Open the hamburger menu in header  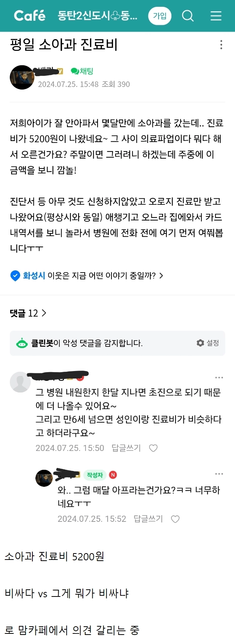click(x=216, y=16)
